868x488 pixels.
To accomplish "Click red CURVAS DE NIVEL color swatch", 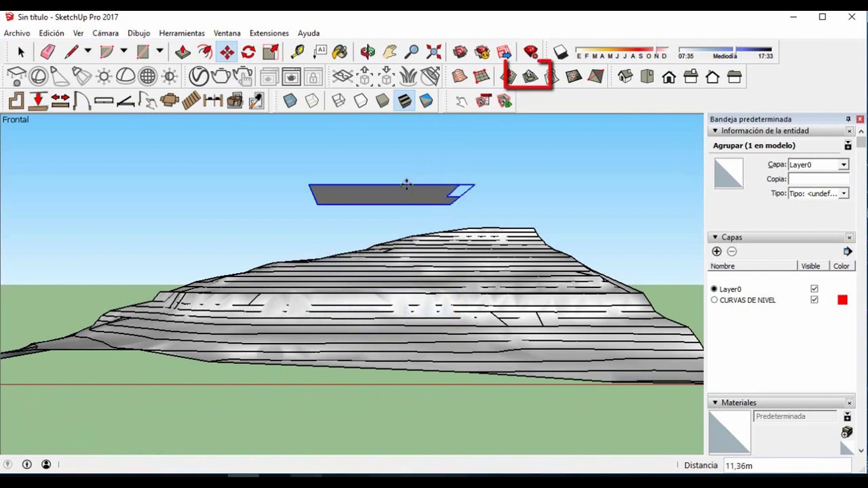I will [x=842, y=300].
